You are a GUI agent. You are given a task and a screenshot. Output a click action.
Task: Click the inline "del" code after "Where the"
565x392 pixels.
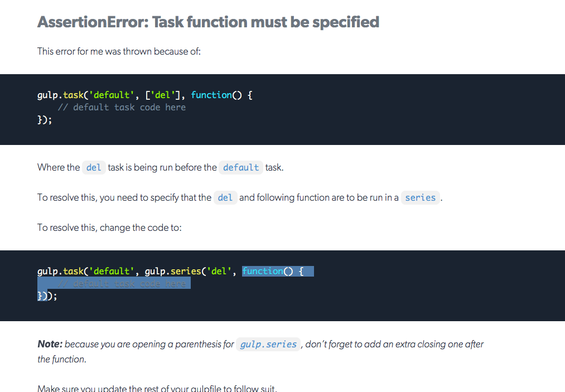(x=94, y=167)
